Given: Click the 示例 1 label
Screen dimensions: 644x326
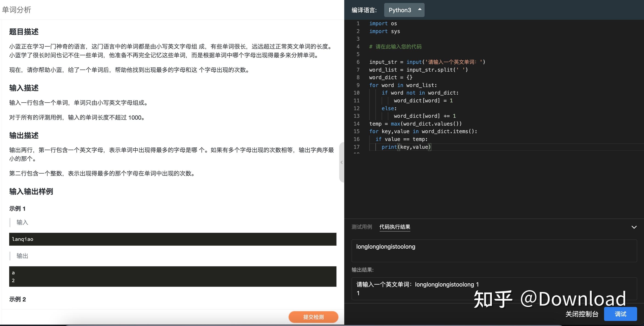Looking at the screenshot, I should coord(17,208).
